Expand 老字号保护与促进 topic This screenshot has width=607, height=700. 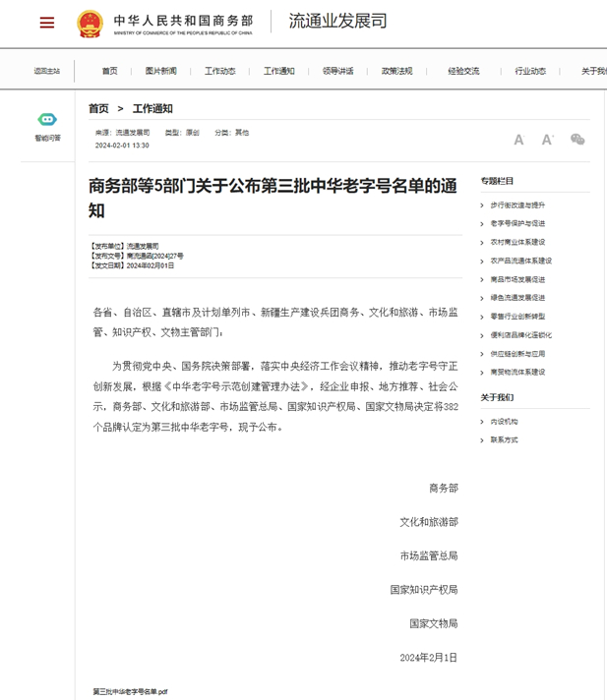(517, 223)
